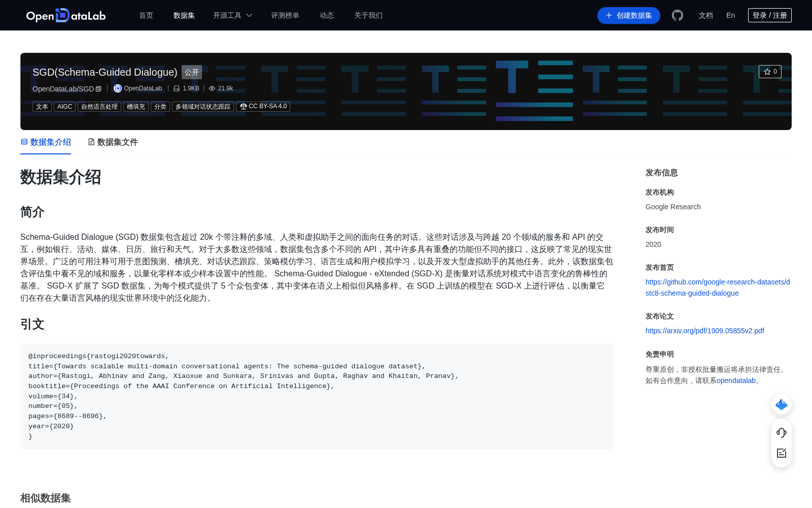812x508 pixels.
Task: Expand the 开源工具 dropdown menu
Action: 233,15
